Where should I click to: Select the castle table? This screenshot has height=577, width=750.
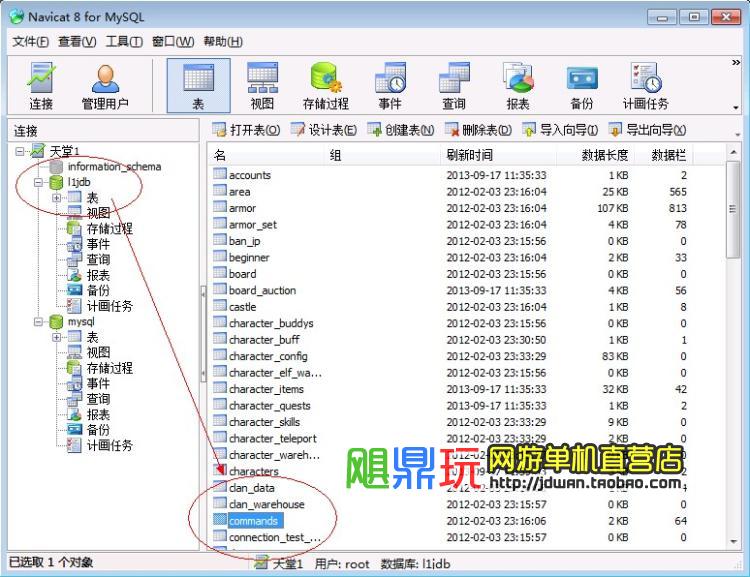[x=242, y=307]
